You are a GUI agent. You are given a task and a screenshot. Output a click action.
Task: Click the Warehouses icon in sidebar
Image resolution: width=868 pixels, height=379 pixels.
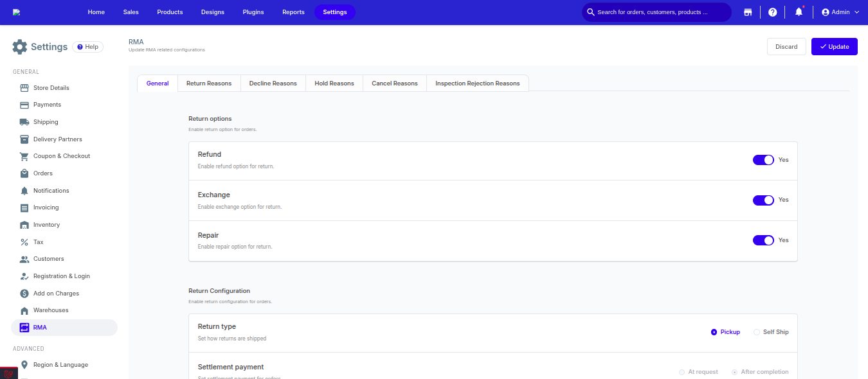pyautogui.click(x=24, y=310)
